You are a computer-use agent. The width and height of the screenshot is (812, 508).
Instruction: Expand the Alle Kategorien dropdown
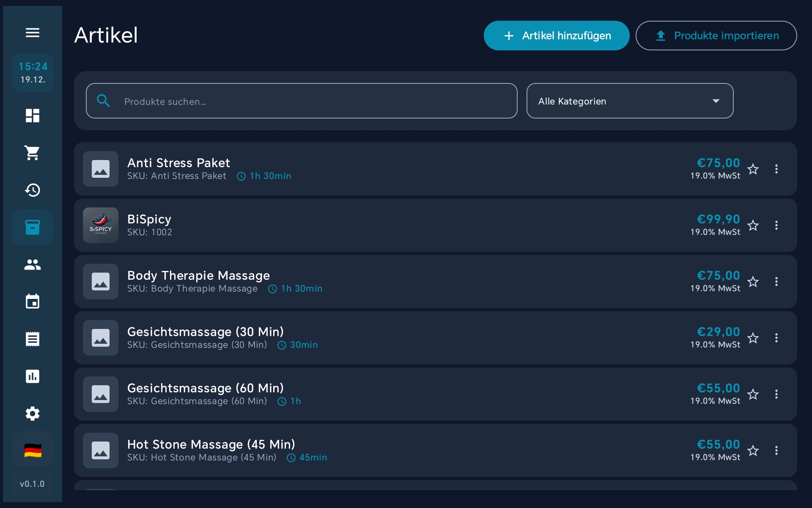pyautogui.click(x=629, y=101)
